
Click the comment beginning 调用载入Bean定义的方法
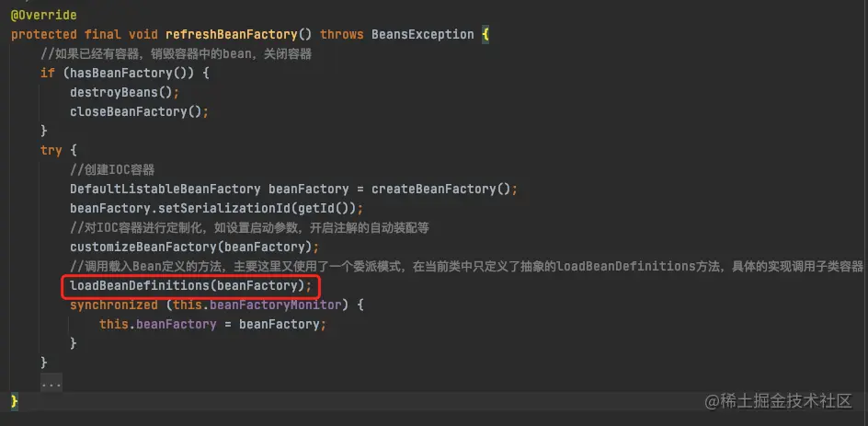coord(467,266)
